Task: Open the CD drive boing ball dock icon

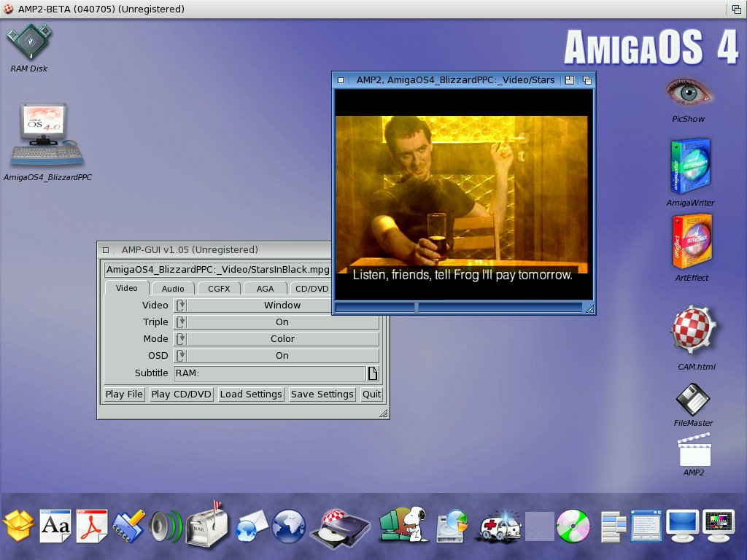Action: (340, 528)
